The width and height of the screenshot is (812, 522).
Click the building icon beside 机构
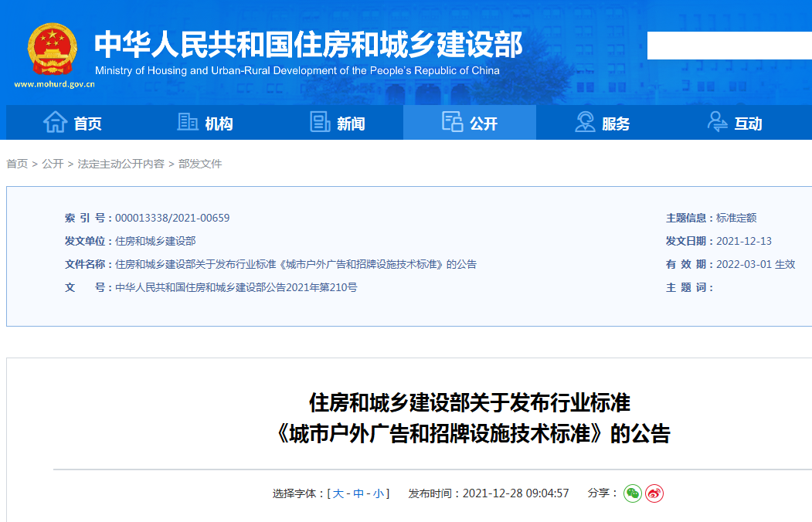(x=188, y=122)
